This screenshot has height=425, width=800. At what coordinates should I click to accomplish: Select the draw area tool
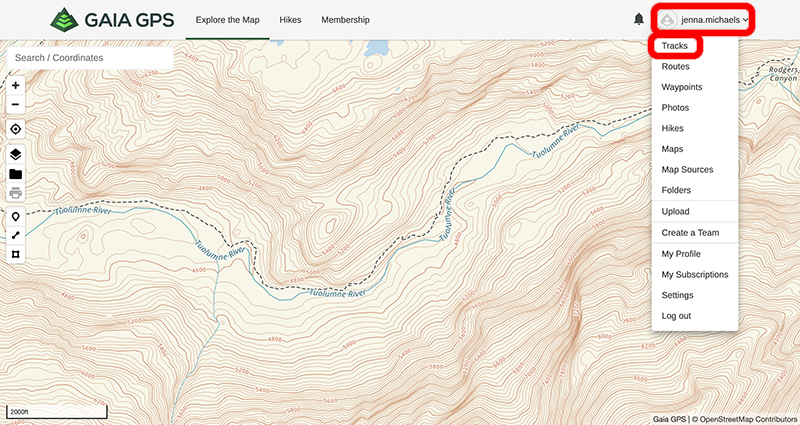15,254
